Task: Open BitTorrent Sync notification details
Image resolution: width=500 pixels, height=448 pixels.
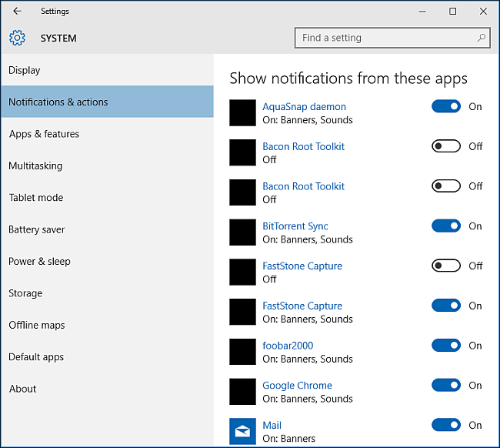Action: [x=295, y=226]
